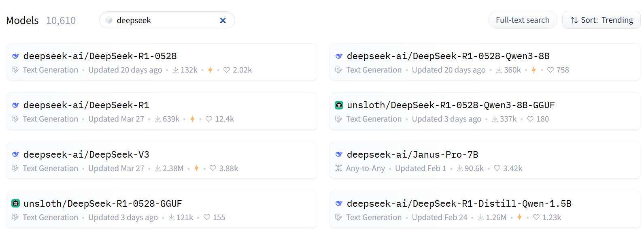The image size is (644, 231).
Task: Click Text Generation icon on DeepSeek-R1-Distill-Qwen-1.5B card
Action: (x=338, y=217)
